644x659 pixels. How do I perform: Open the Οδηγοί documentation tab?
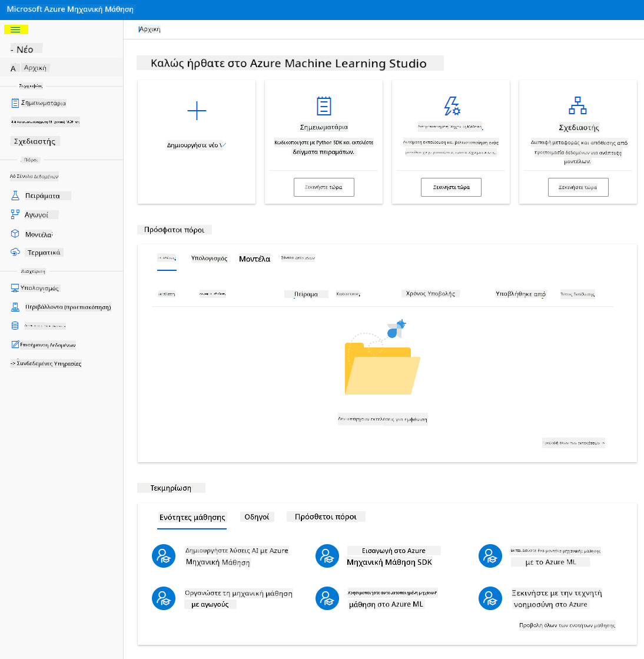[257, 516]
